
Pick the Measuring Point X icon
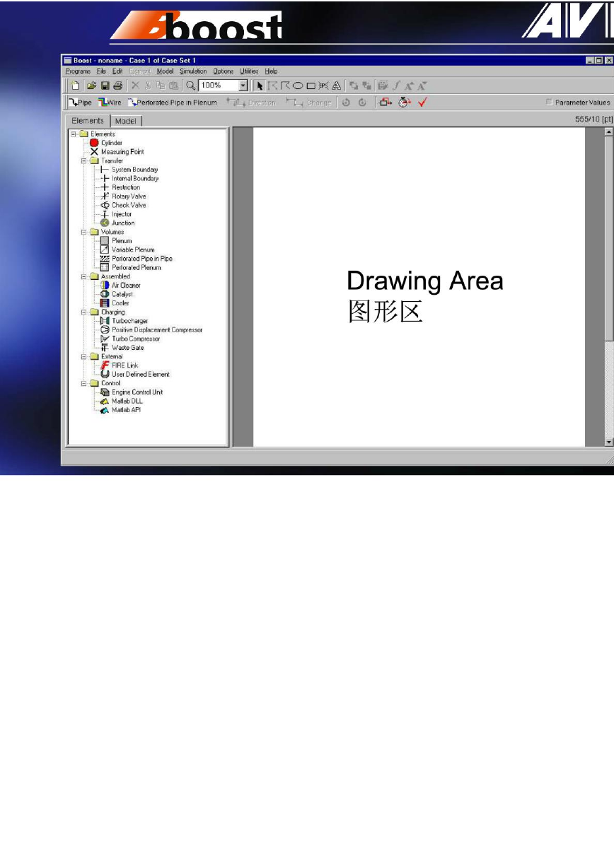[94, 152]
